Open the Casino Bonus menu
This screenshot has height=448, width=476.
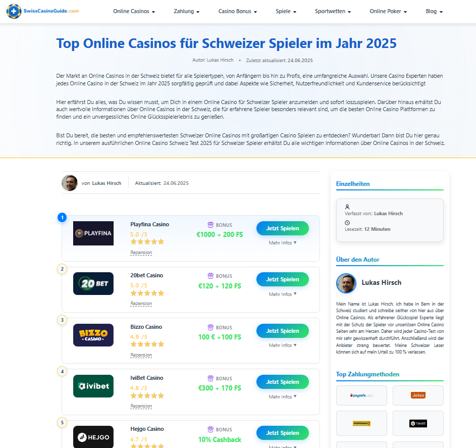(238, 11)
